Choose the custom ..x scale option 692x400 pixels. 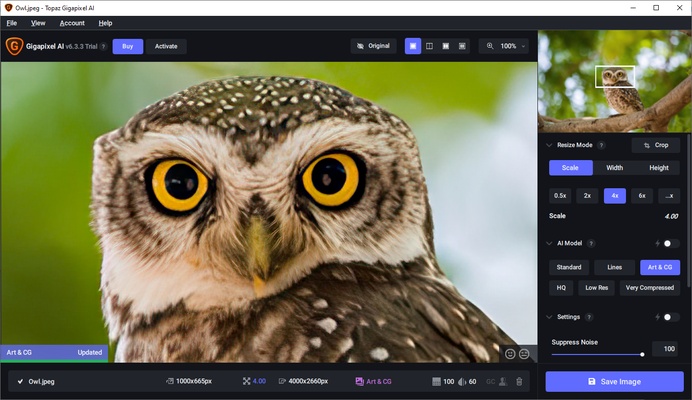click(669, 196)
